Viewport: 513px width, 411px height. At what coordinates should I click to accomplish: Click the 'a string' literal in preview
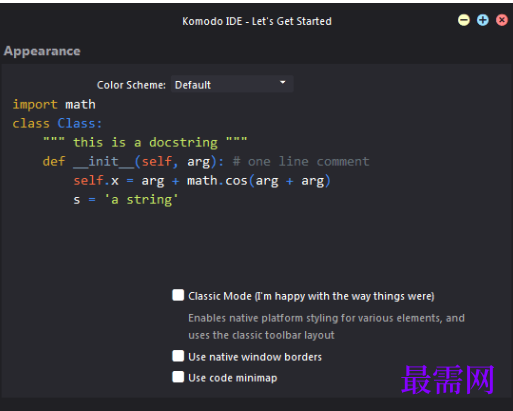(142, 200)
